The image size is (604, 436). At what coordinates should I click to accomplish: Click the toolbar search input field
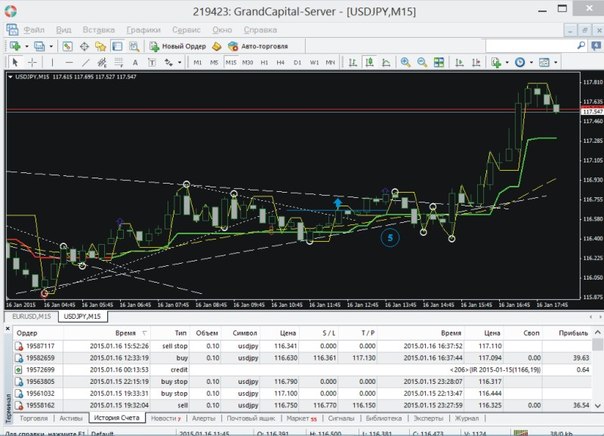coord(531,46)
